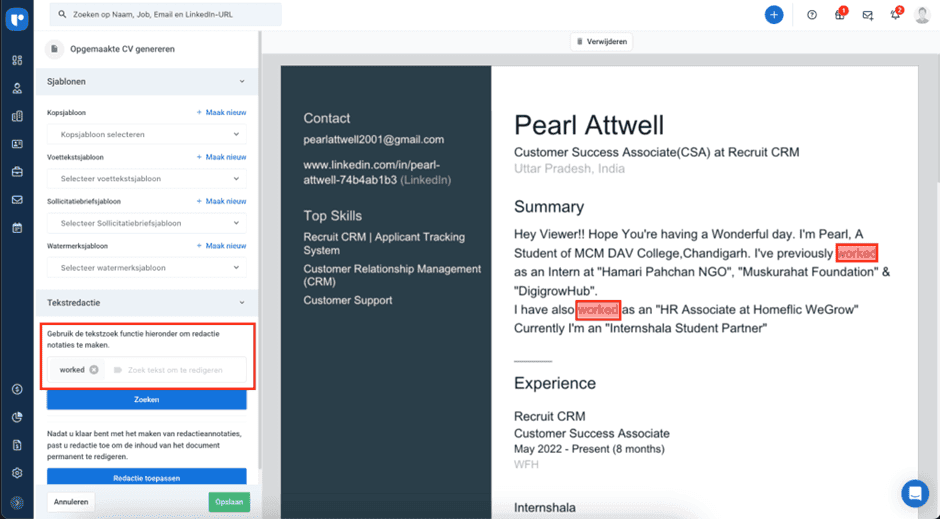Open the settings gear in sidebar
The image size is (940, 519).
coord(17,473)
